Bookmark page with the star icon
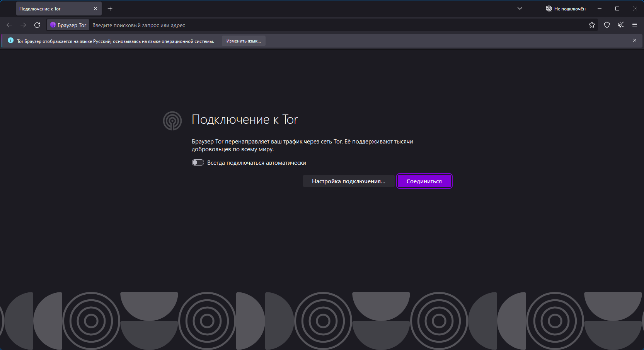The width and height of the screenshot is (644, 350). [x=591, y=25]
